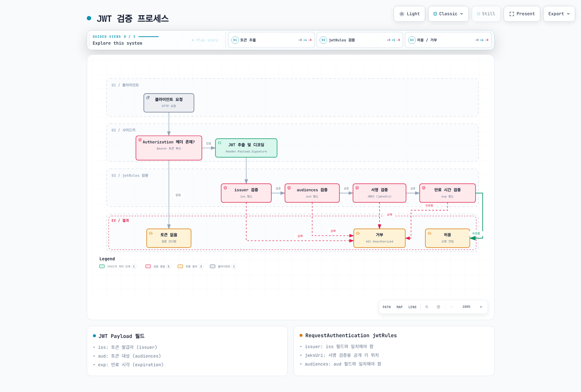
Task: Click the 100% zoom level reset
Action: 466,307
